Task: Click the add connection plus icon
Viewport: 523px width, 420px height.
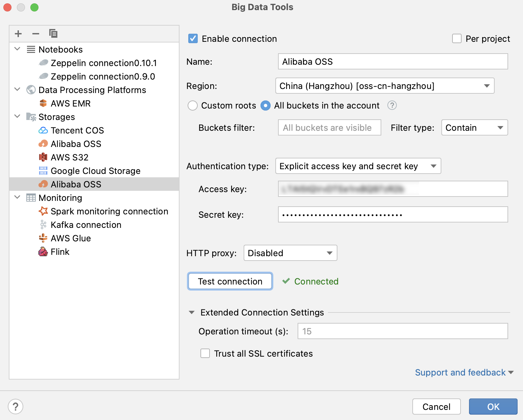Action: click(x=18, y=34)
